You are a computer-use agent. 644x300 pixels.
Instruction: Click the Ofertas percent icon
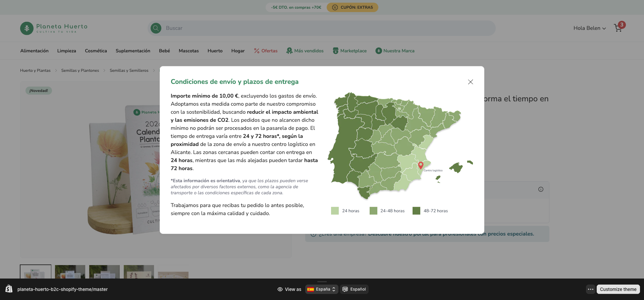tap(257, 51)
